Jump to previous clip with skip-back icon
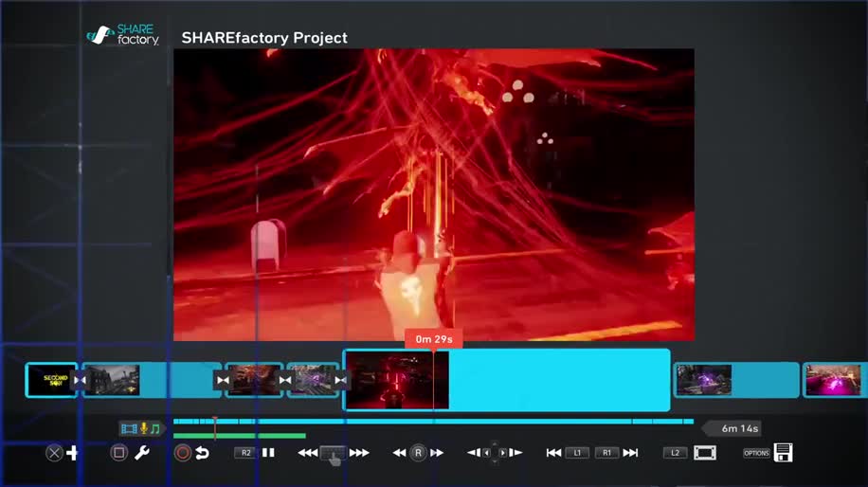868x487 pixels. (x=553, y=453)
